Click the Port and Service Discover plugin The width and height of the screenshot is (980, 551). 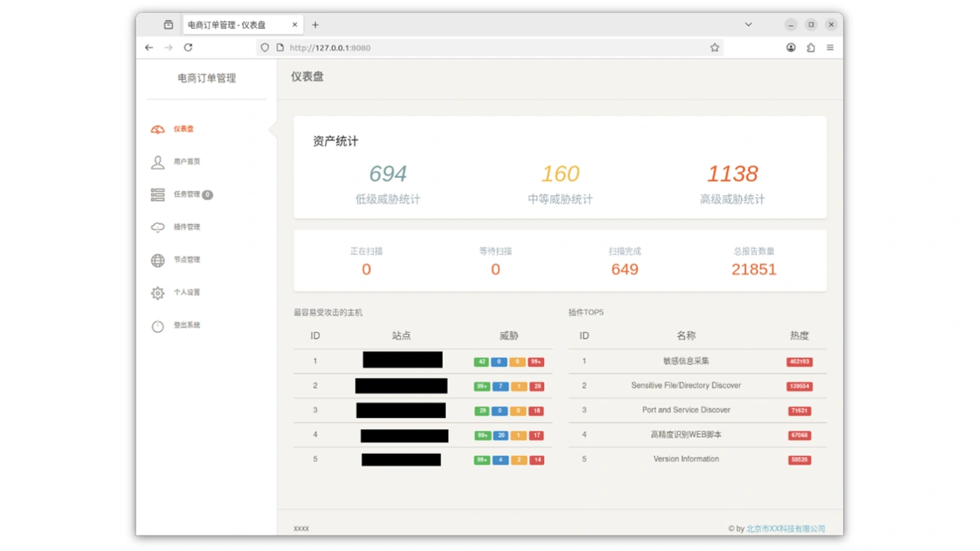(686, 410)
